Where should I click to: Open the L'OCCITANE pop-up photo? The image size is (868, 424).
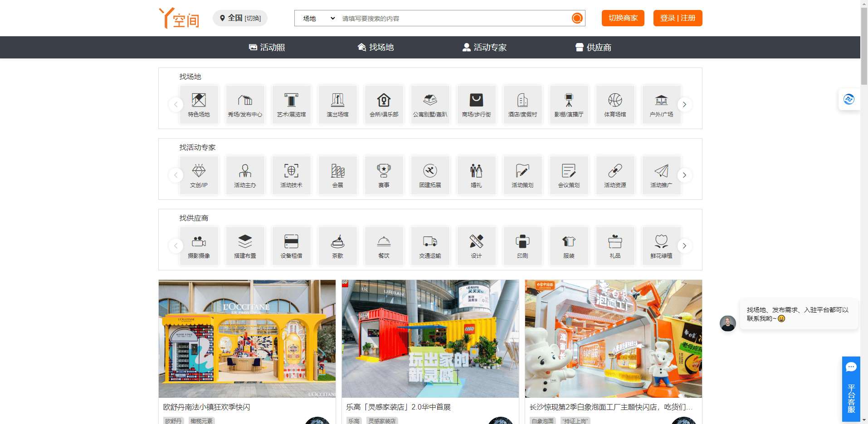coord(247,339)
